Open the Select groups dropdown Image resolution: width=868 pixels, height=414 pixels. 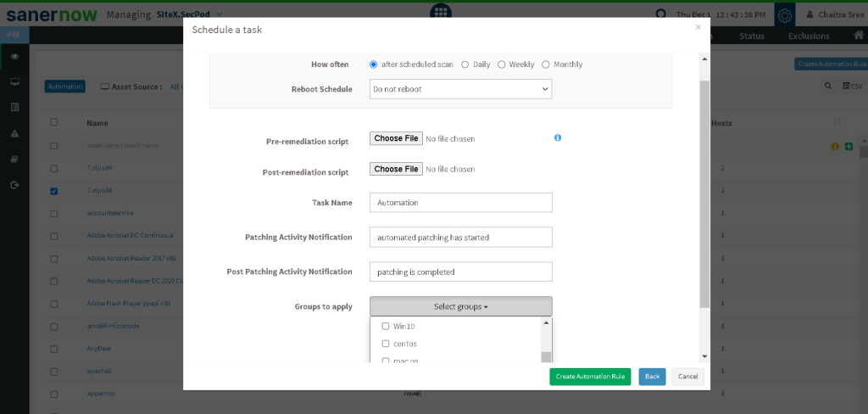pyautogui.click(x=460, y=306)
